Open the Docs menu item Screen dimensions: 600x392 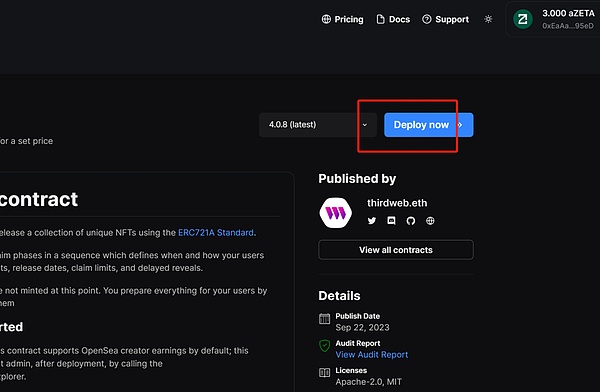tap(393, 19)
